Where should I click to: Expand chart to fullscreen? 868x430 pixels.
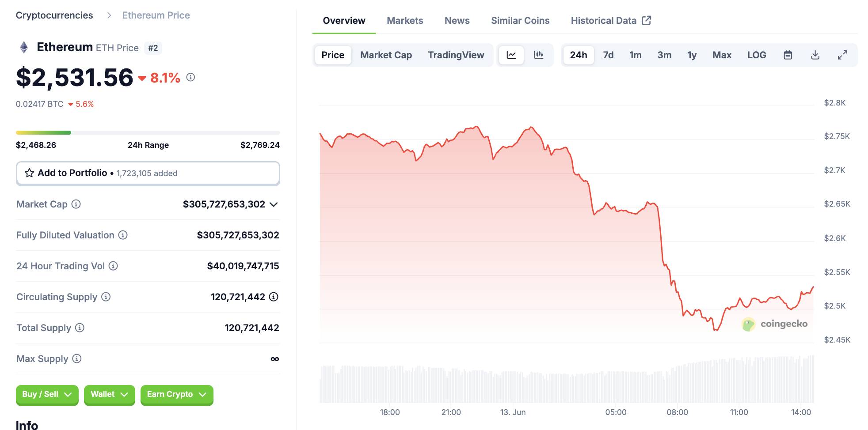842,55
